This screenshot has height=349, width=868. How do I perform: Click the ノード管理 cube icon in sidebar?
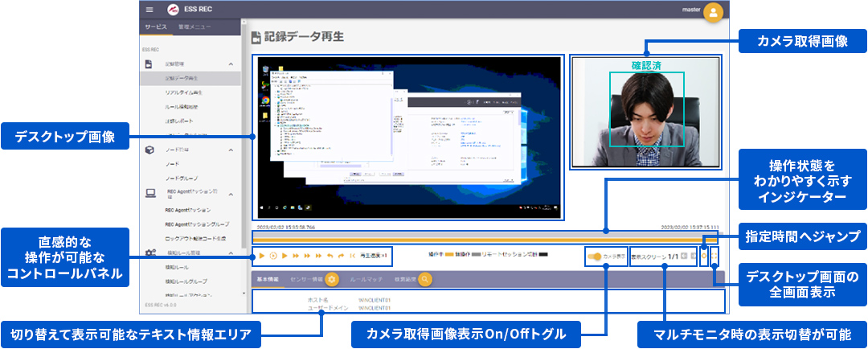[149, 150]
